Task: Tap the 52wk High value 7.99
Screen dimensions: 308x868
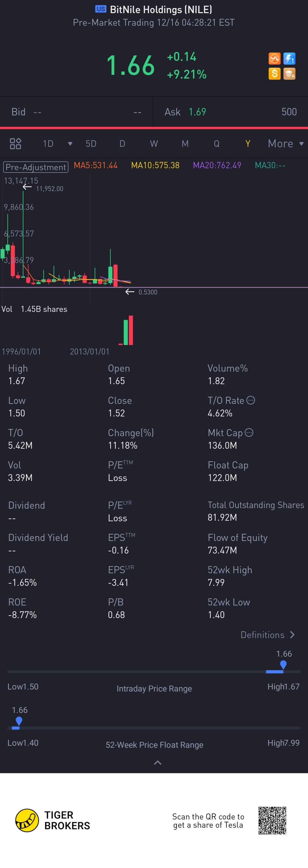Action: (x=216, y=582)
